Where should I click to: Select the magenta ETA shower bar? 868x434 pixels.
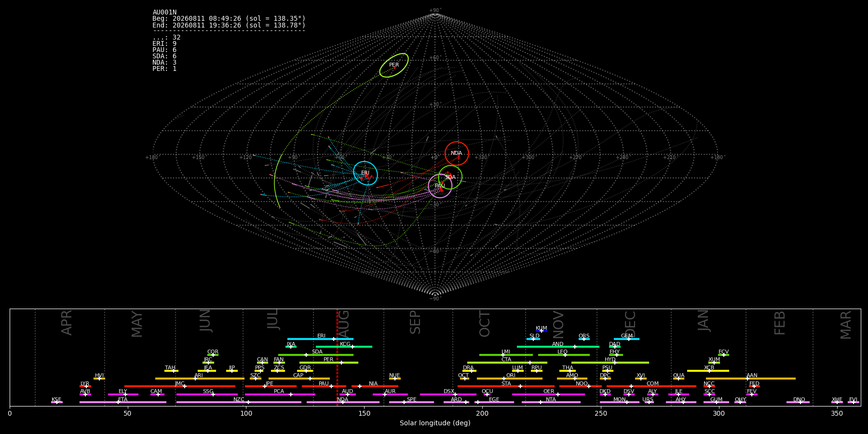123,402
